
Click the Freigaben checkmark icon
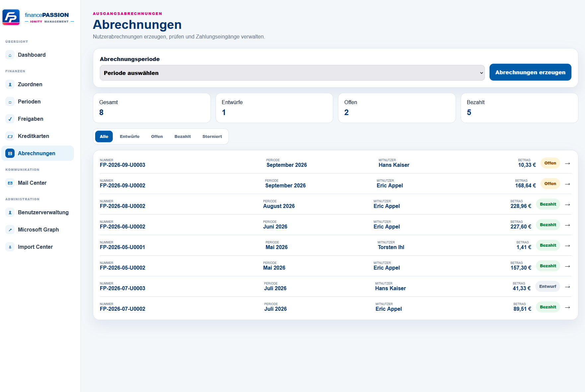click(x=10, y=119)
